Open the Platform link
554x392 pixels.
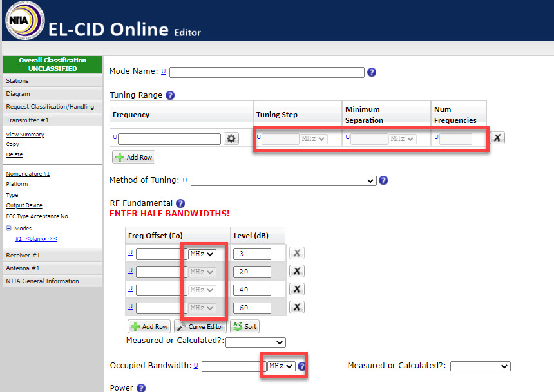click(17, 184)
